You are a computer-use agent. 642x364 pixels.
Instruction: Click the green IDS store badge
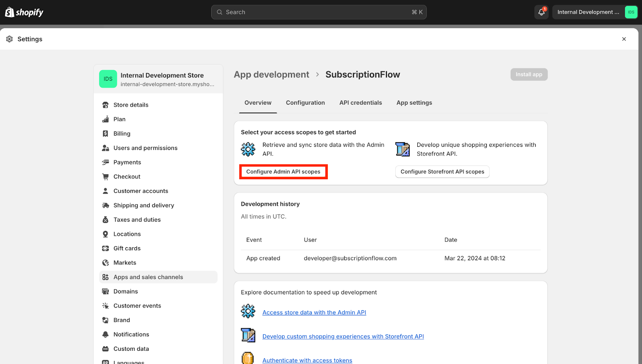pyautogui.click(x=108, y=79)
